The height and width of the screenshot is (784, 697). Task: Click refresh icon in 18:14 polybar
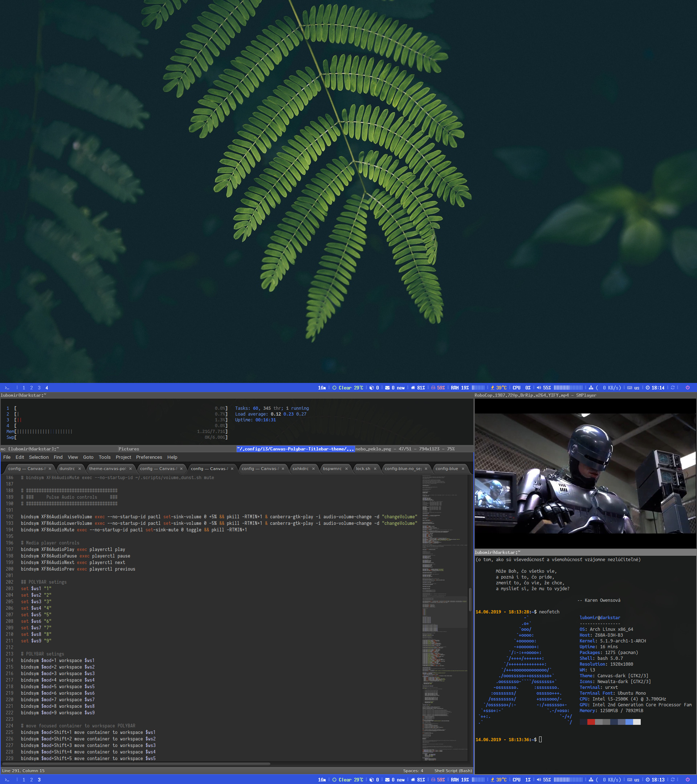coord(672,388)
